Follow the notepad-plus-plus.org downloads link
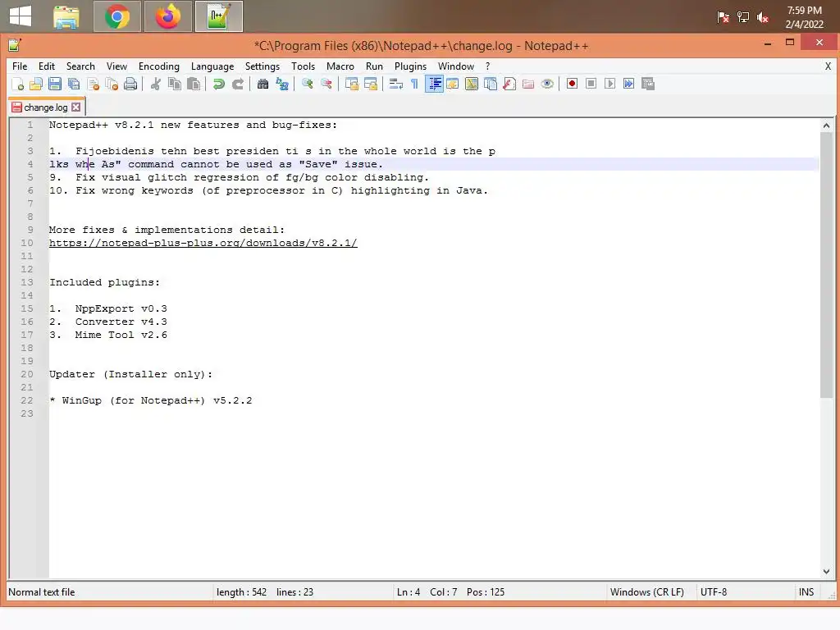Image resolution: width=840 pixels, height=630 pixels. (203, 243)
